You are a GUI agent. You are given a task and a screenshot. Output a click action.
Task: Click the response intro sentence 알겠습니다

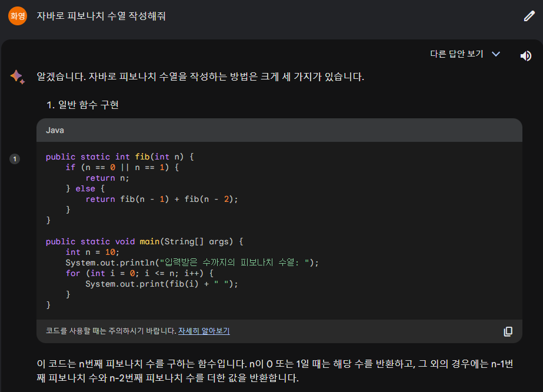coord(200,77)
